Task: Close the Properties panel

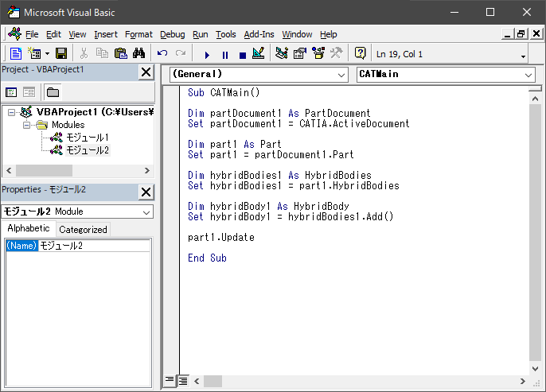Action: 146,192
